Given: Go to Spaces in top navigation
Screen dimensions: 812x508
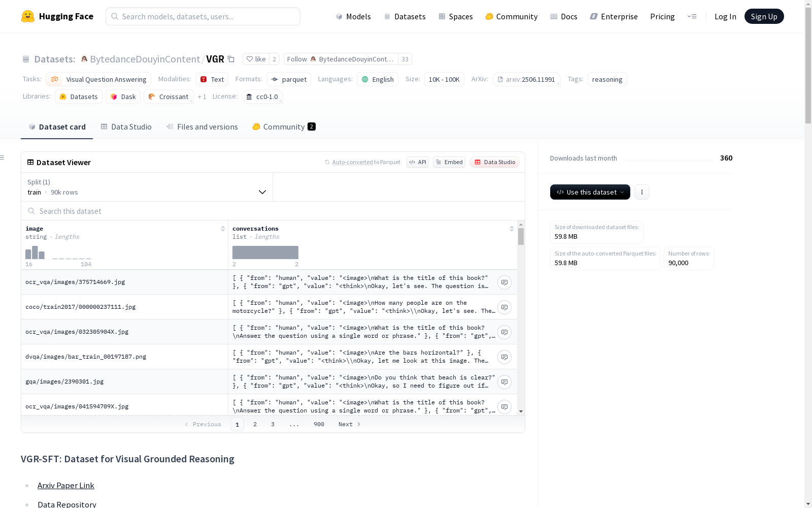Looking at the screenshot, I should pyautogui.click(x=456, y=16).
